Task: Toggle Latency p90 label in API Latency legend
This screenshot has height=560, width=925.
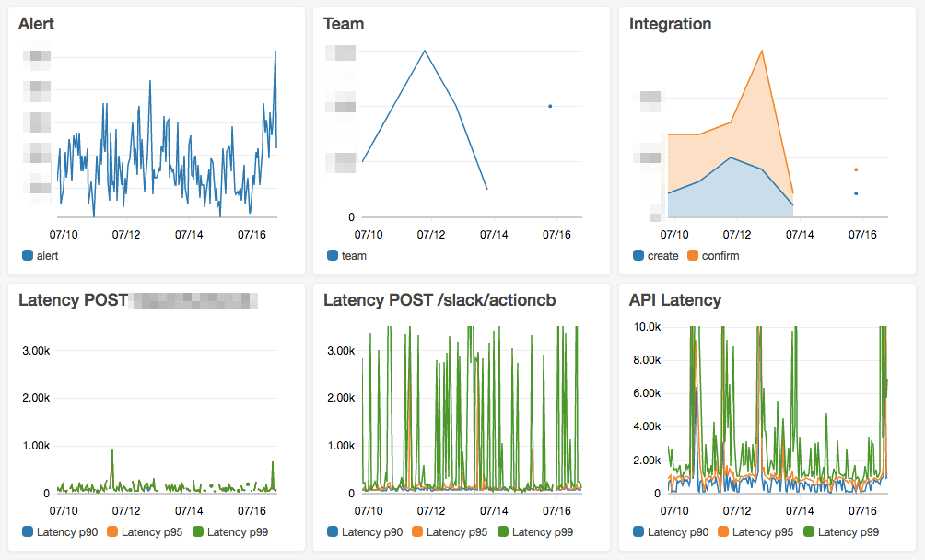Action: click(x=677, y=531)
